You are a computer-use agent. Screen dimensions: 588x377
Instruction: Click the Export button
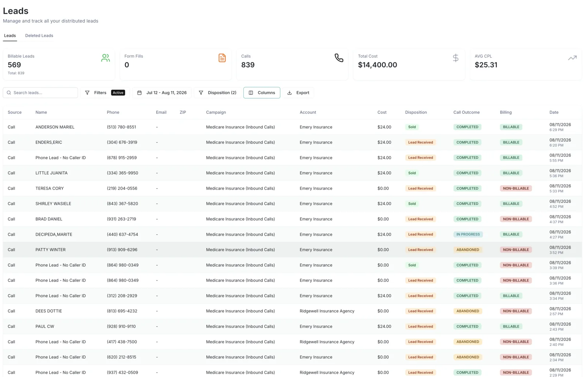tap(298, 93)
